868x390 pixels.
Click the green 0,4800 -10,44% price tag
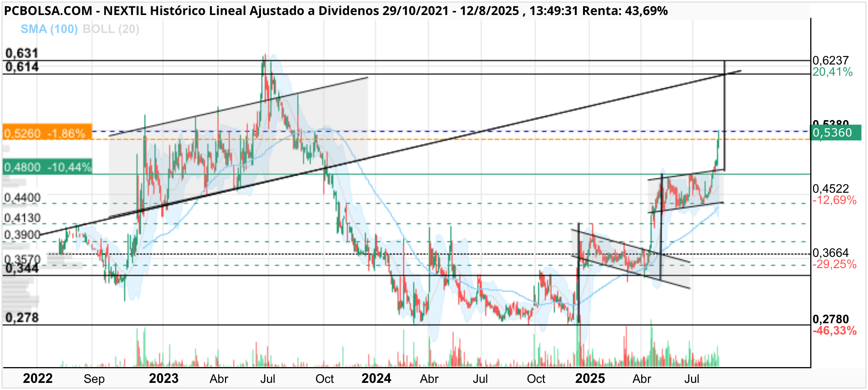pyautogui.click(x=47, y=167)
